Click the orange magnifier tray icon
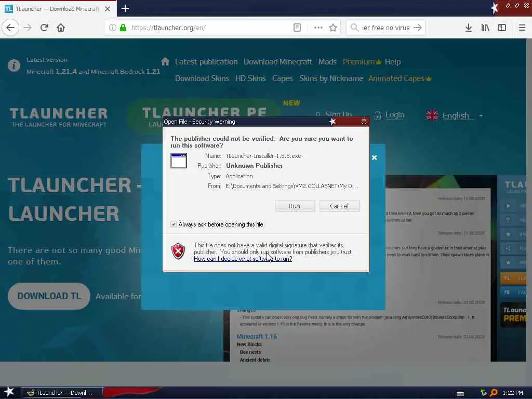Screen dimensions: 532x399 [x=494, y=393]
